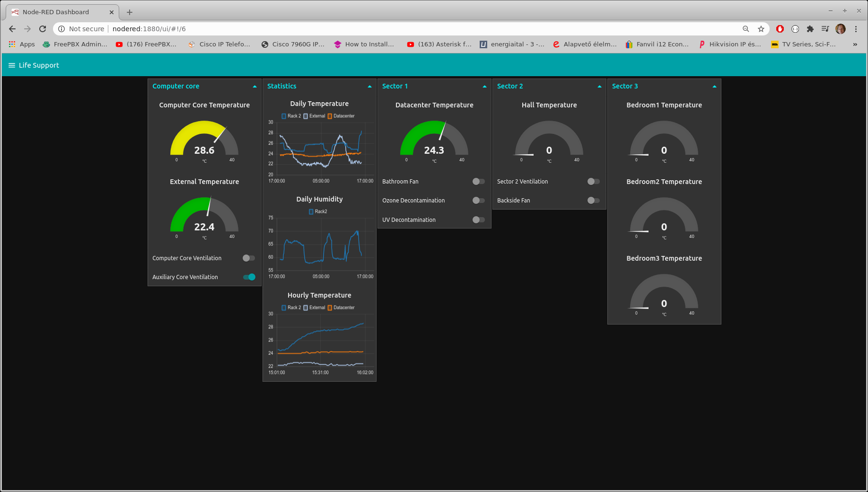Open the Chrome profile avatar
The height and width of the screenshot is (492, 868).
841,29
